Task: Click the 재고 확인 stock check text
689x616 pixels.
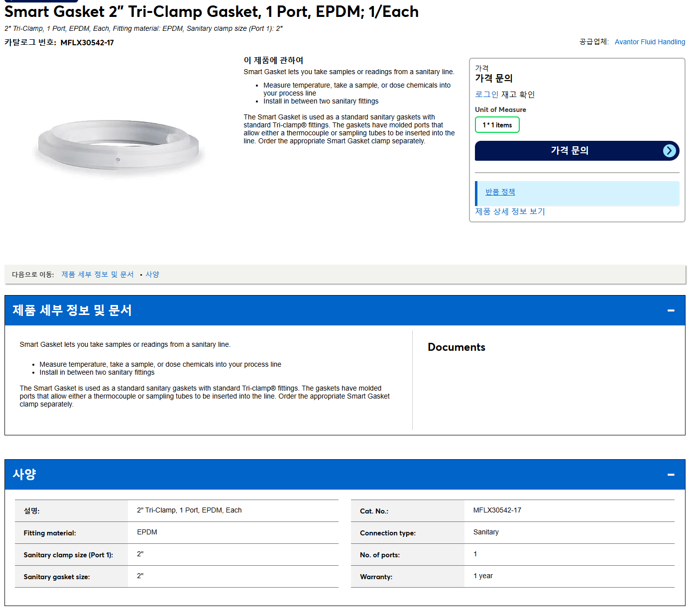Action: pyautogui.click(x=518, y=95)
